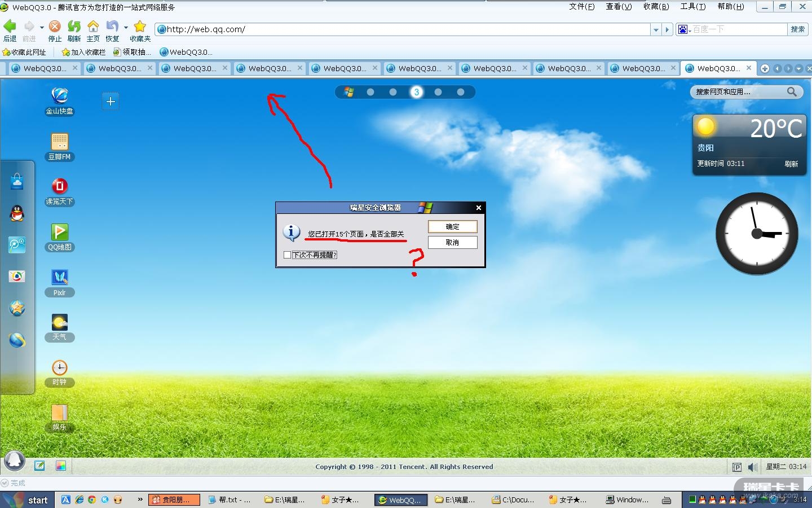Click 收藏此网址 in favorites bar

pos(24,52)
